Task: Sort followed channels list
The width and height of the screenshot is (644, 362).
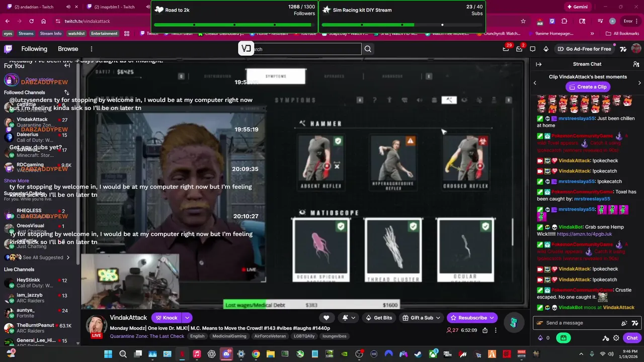Action: click(66, 93)
